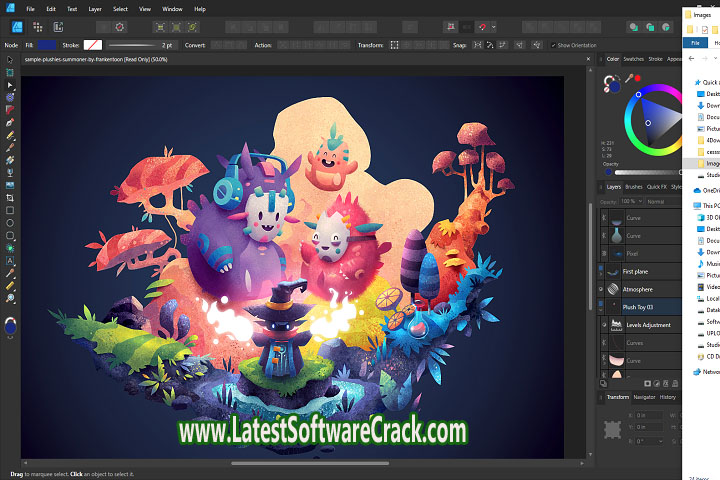Click the Adjustments icon in Layers panel
This screenshot has height=480, width=720.
click(x=656, y=384)
